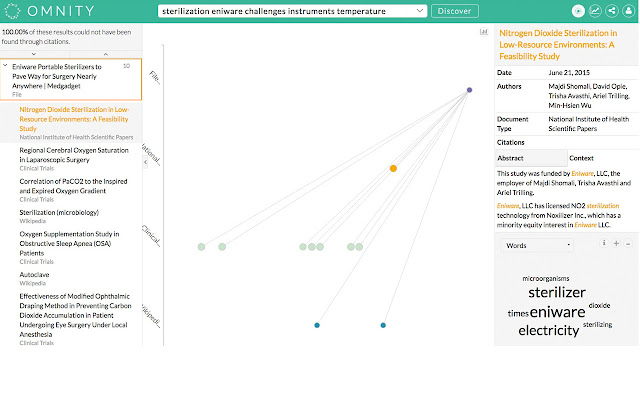
Task: Select the purple node in the graph
Action: pos(469,90)
